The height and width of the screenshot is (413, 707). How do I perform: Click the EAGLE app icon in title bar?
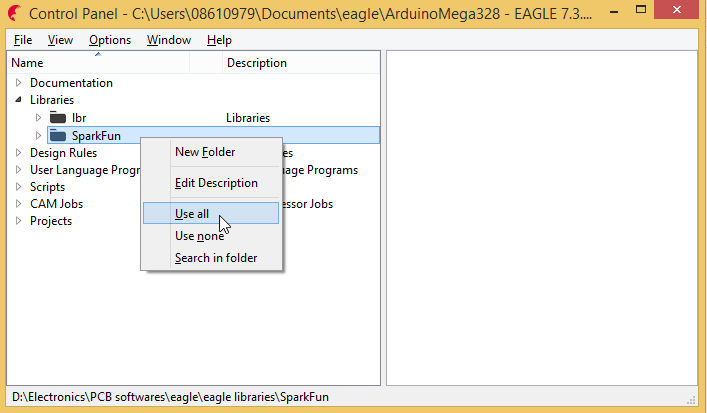pos(13,15)
